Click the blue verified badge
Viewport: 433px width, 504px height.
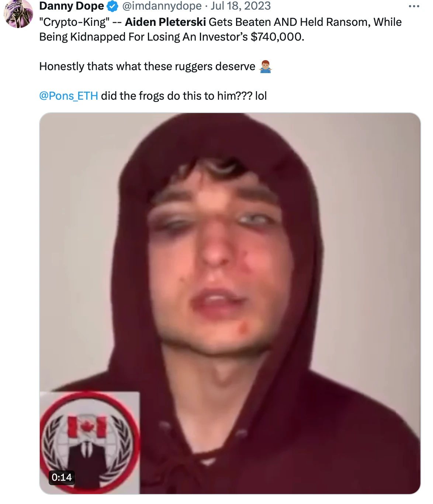click(x=112, y=6)
